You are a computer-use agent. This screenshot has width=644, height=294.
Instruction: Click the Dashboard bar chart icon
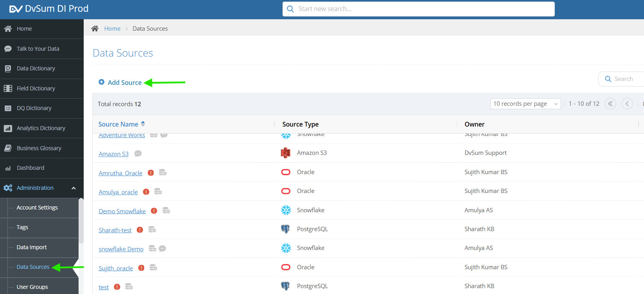click(8, 168)
